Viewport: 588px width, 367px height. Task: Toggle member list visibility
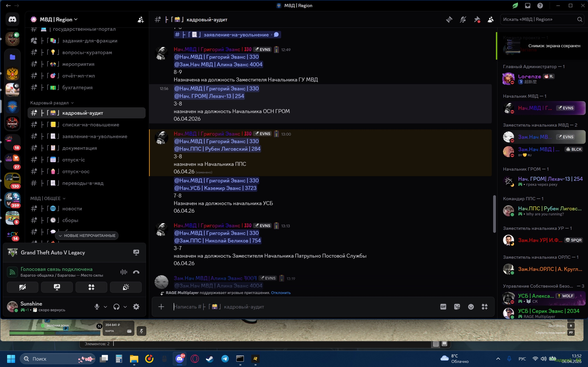point(491,19)
